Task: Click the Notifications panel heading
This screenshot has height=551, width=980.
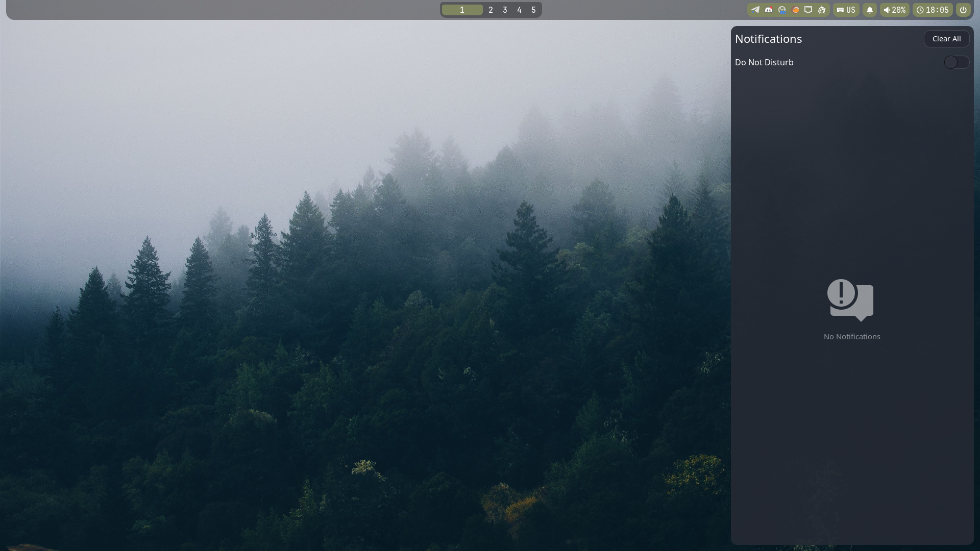Action: [768, 39]
